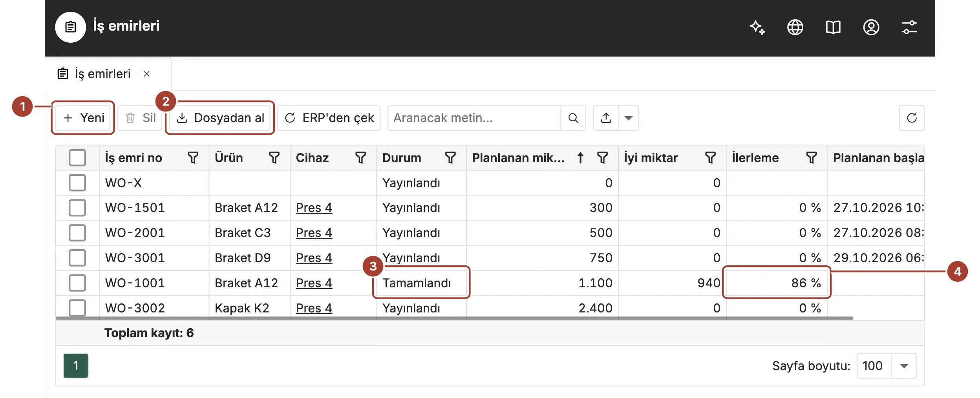
Task: Filter the Cihaz column
Action: coord(360,158)
